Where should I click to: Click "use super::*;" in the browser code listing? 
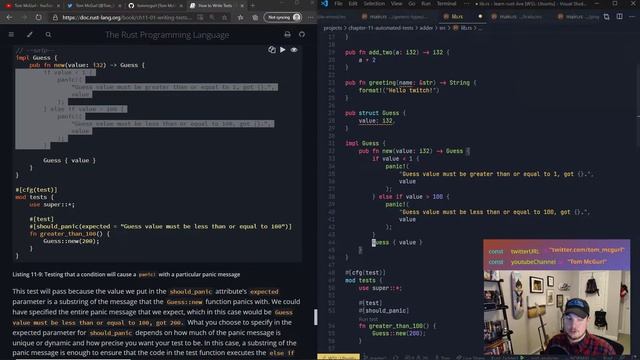tap(52, 204)
